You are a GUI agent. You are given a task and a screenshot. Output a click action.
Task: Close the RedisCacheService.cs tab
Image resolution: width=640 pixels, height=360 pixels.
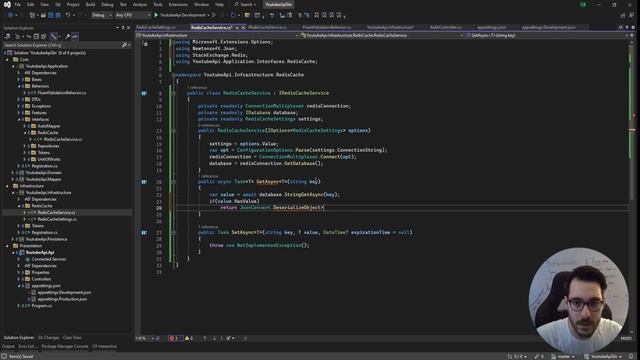click(243, 27)
